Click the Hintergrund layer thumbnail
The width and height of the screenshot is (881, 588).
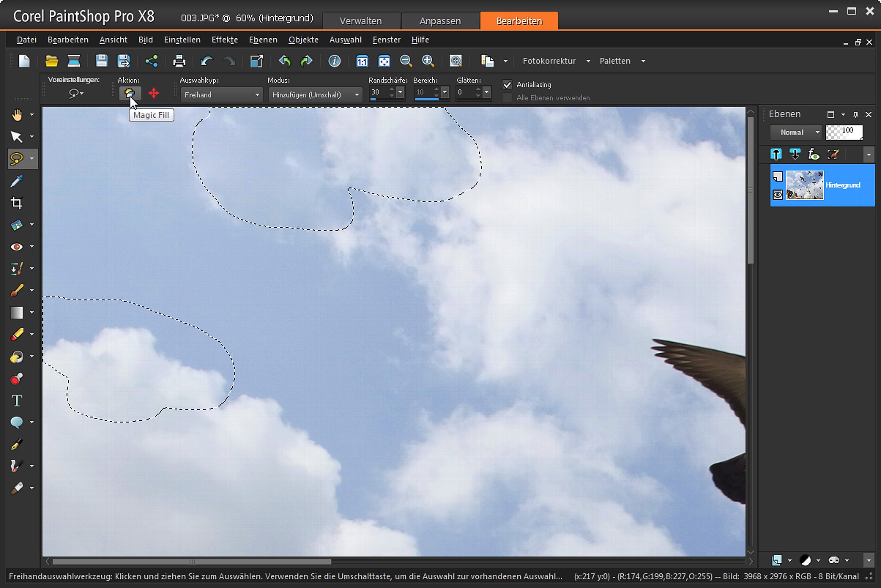pyautogui.click(x=804, y=185)
